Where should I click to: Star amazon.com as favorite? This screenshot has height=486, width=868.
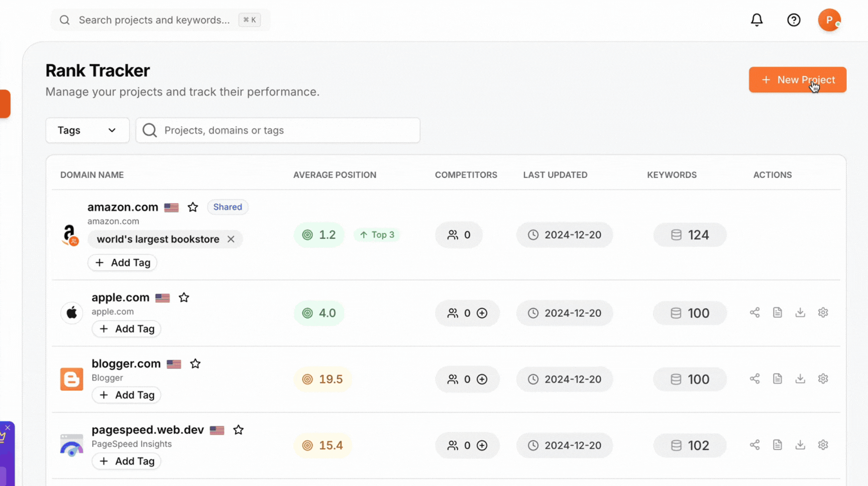pyautogui.click(x=193, y=207)
